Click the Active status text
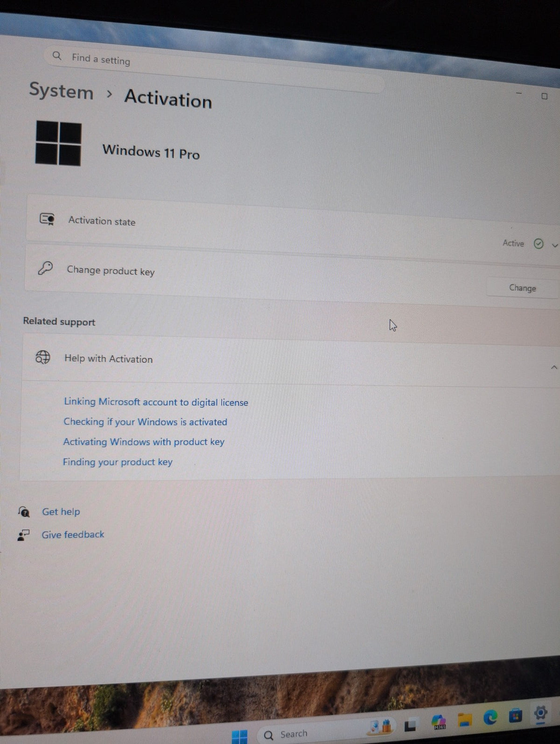 pyautogui.click(x=513, y=243)
